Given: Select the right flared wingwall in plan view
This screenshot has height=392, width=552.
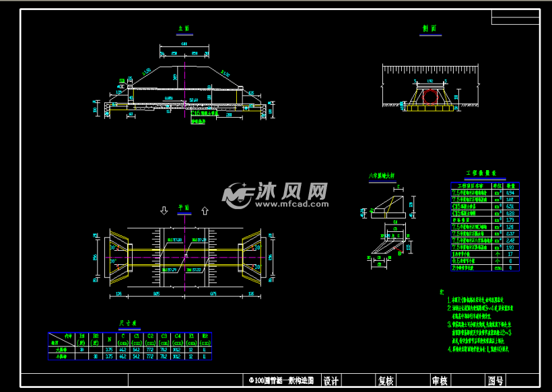Looking at the screenshot, I should pos(253,255).
